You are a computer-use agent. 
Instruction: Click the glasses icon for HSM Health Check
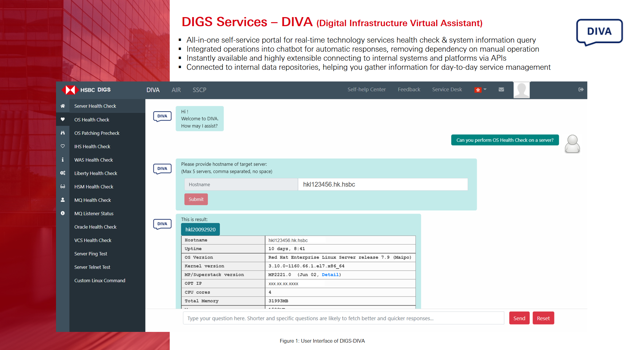click(63, 186)
